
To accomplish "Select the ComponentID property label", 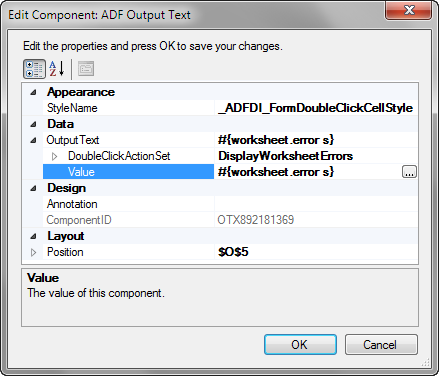I will [79, 220].
